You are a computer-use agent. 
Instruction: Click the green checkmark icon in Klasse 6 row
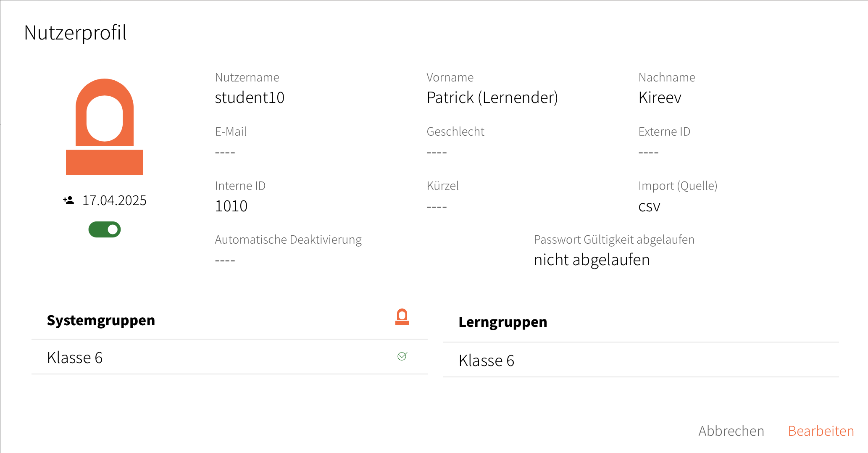pyautogui.click(x=402, y=356)
